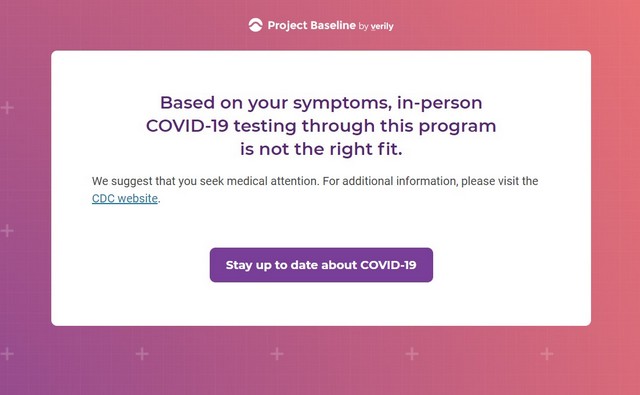Click the 'COVID-19 testing through this program' line
Image resolution: width=640 pixels, height=395 pixels.
(x=321, y=126)
